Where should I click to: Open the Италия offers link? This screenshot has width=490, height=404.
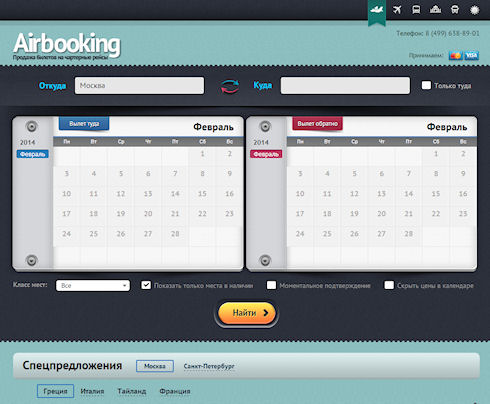coord(92,391)
